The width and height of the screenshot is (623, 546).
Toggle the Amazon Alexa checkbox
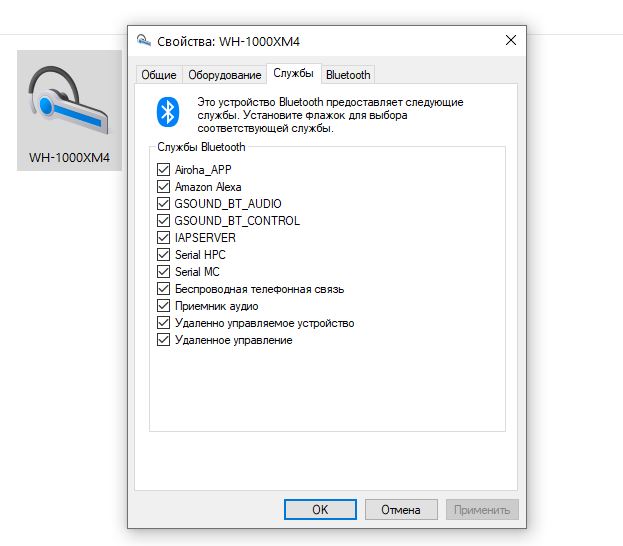click(x=163, y=186)
